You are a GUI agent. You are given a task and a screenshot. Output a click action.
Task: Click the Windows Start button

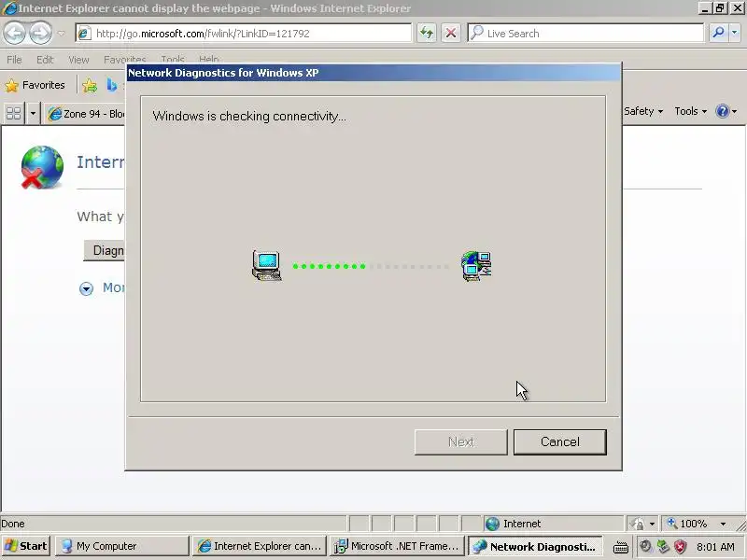click(27, 546)
